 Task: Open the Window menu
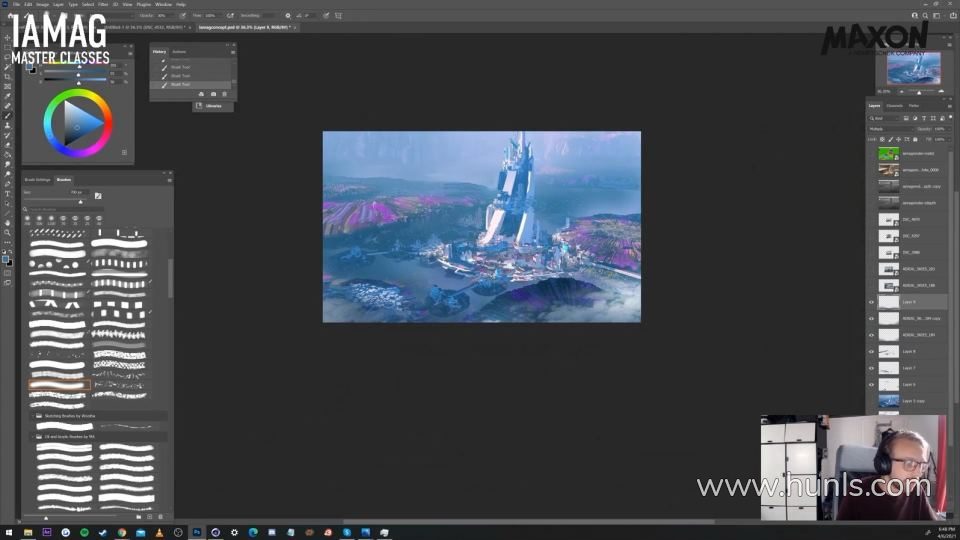163,4
